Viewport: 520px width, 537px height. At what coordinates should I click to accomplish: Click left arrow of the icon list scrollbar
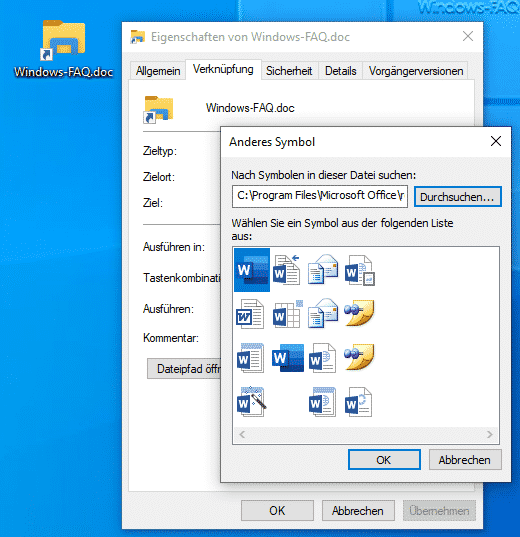point(242,435)
